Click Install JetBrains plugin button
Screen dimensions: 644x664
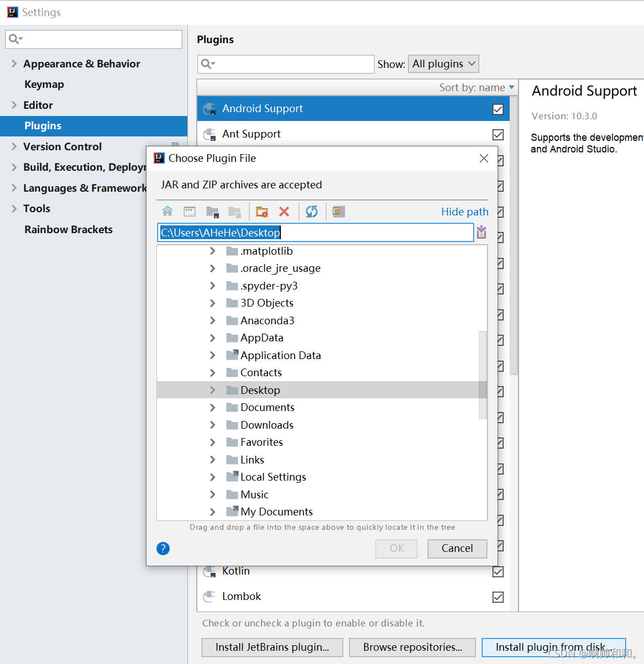click(x=272, y=647)
